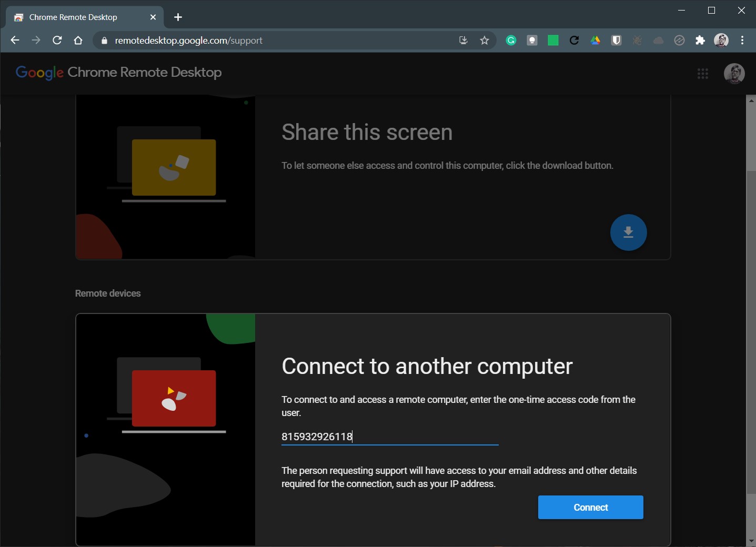756x547 pixels.
Task: Minimize the Chrome window
Action: (x=682, y=10)
